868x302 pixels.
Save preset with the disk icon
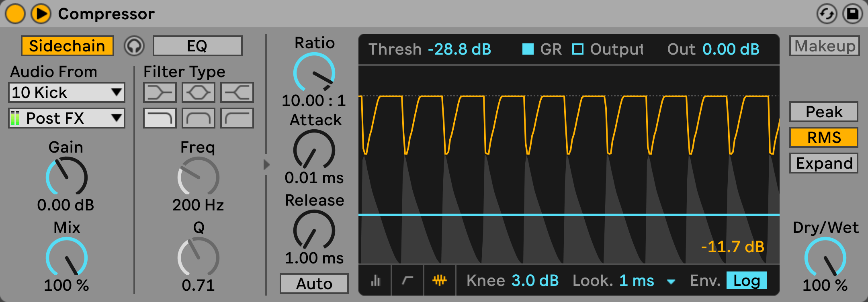[852, 14]
